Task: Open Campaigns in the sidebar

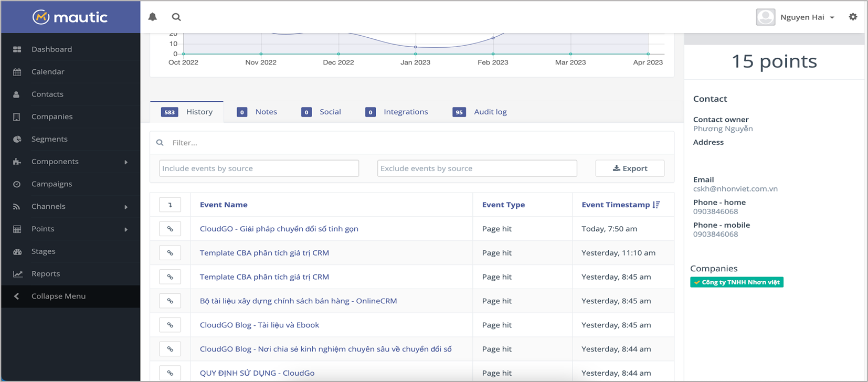Action: tap(51, 184)
